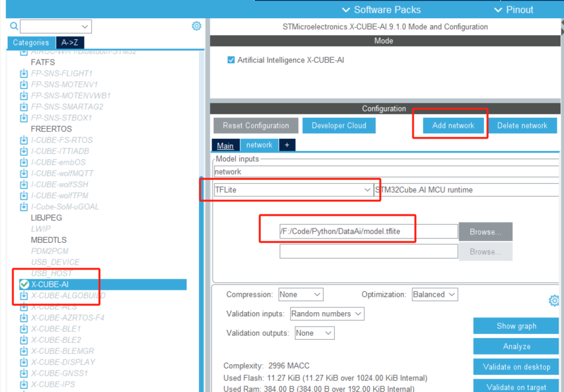The image size is (564, 392).
Task: Select the Main configuration tab
Action: click(x=225, y=146)
